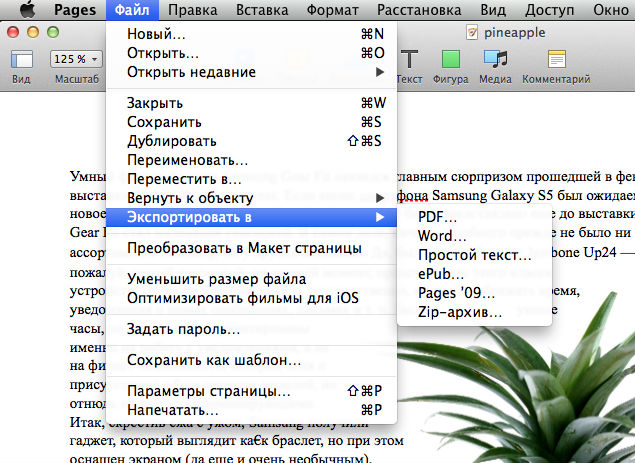The height and width of the screenshot is (463, 635).
Task: Expand the Открыть недавние submenu
Action: pyautogui.click(x=251, y=72)
